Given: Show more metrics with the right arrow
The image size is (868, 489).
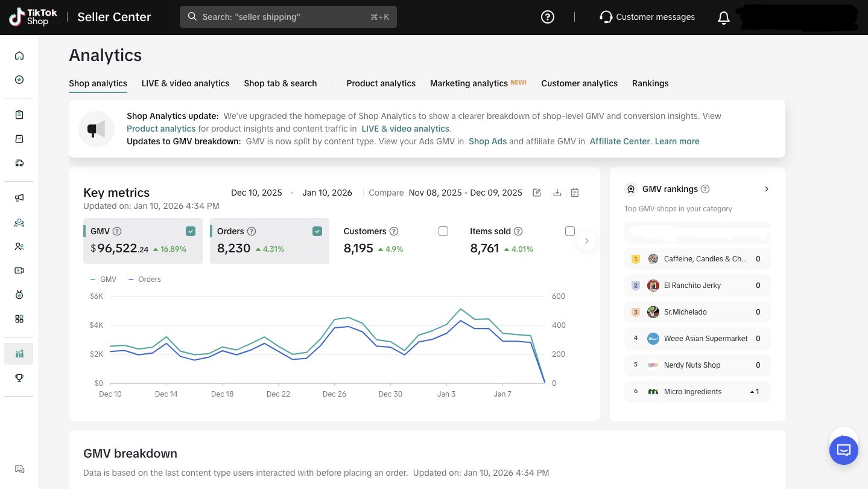Looking at the screenshot, I should pyautogui.click(x=587, y=241).
